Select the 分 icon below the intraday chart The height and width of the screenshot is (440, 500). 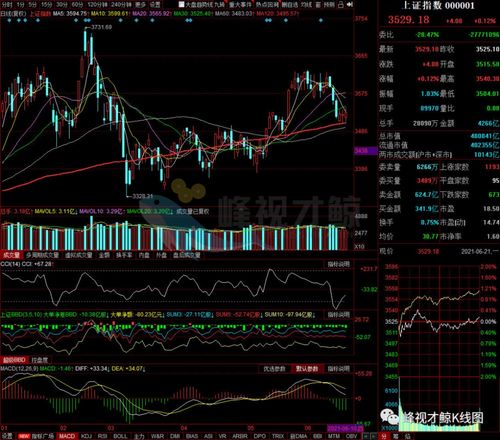pyautogui.click(x=384, y=436)
